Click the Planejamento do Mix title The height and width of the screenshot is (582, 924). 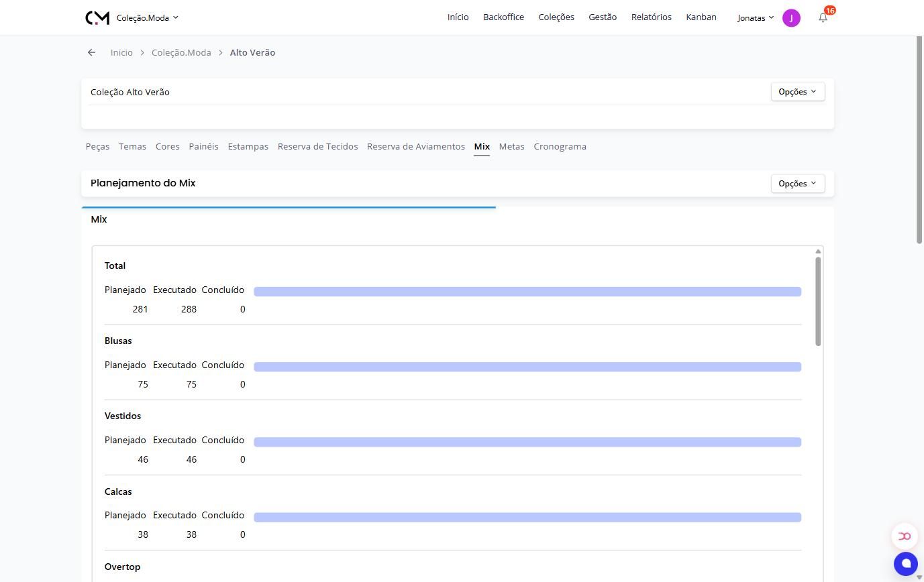click(x=143, y=184)
